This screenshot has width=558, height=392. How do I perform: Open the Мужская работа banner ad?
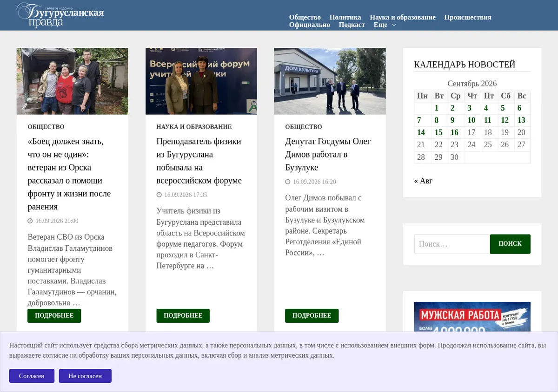pyautogui.click(x=472, y=317)
